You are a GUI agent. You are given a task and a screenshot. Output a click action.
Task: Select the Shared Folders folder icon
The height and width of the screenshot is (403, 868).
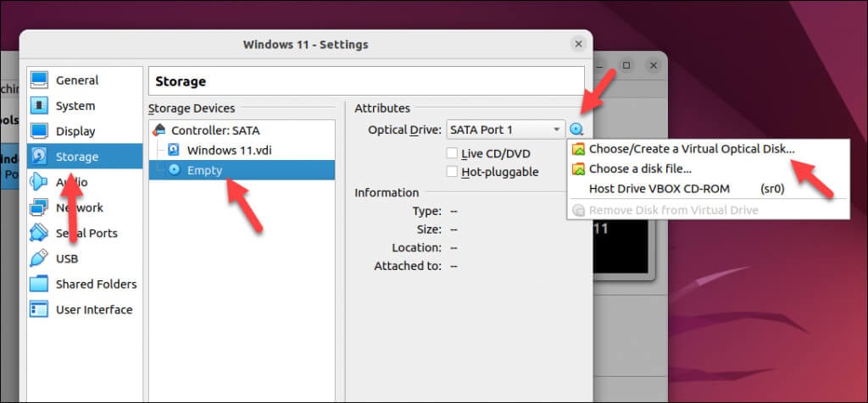[x=40, y=284]
